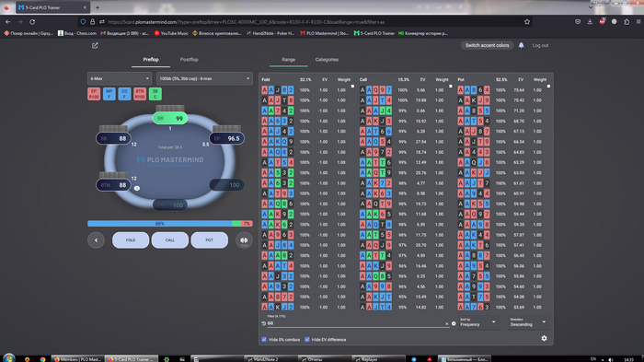
Task: Click the small square toggle in Pot header
Action: coord(548,86)
